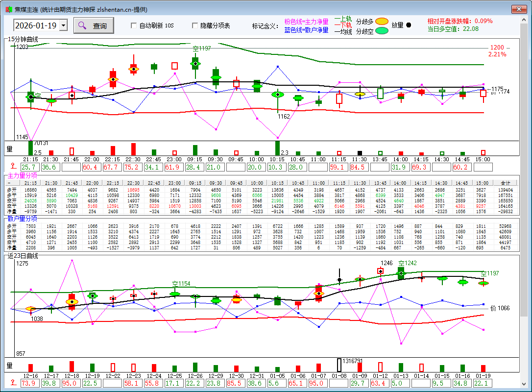Screen dimensions: 532x392
Task: Click the 11:30 value box 84.5
Action: coord(360,167)
